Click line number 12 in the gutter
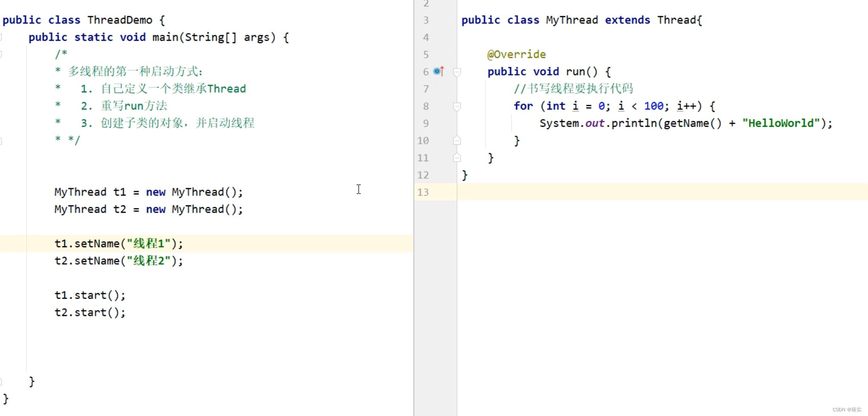The height and width of the screenshot is (416, 868). click(x=423, y=175)
